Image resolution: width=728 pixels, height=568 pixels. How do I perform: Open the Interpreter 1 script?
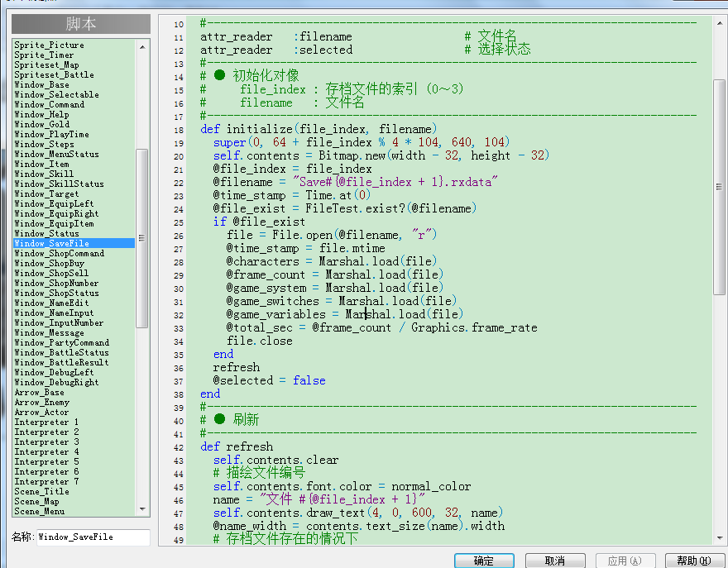(46, 422)
